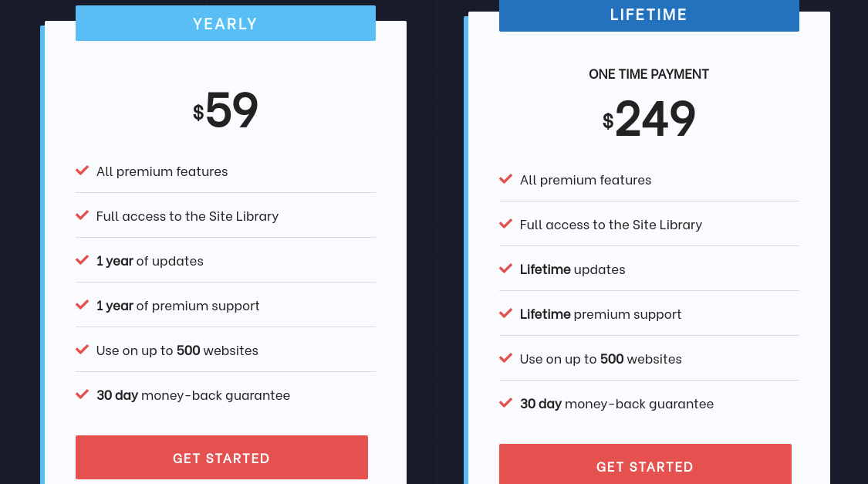Click Lifetime plan's Full access to Site Library text

pyautogui.click(x=610, y=225)
